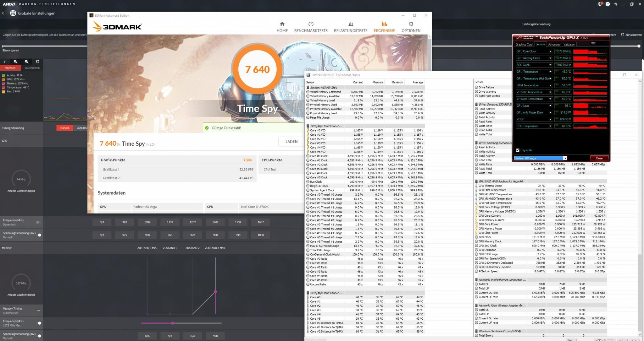644x341 pixels.
Task: Open CPU Temperature dropdown in GPU-Z
Action: [550, 126]
